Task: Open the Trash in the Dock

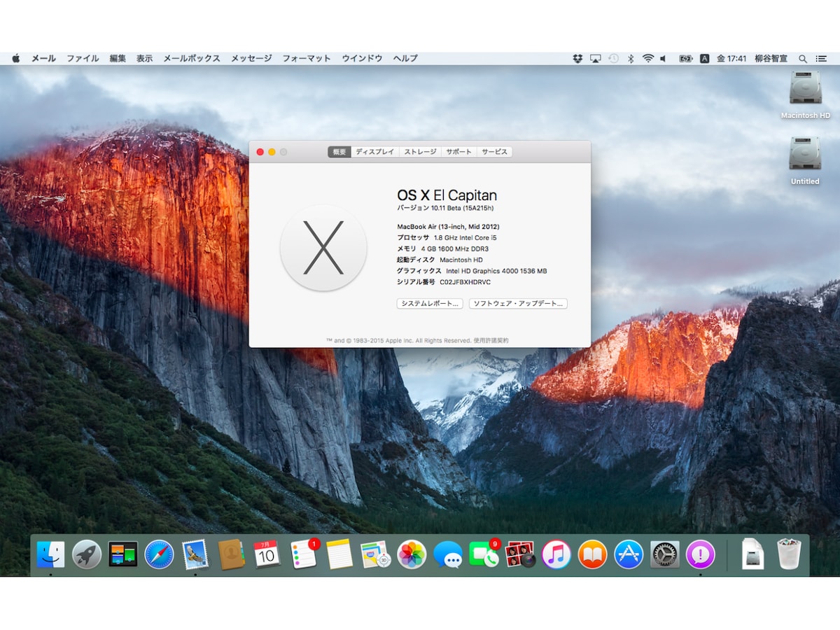Action: coord(789,554)
